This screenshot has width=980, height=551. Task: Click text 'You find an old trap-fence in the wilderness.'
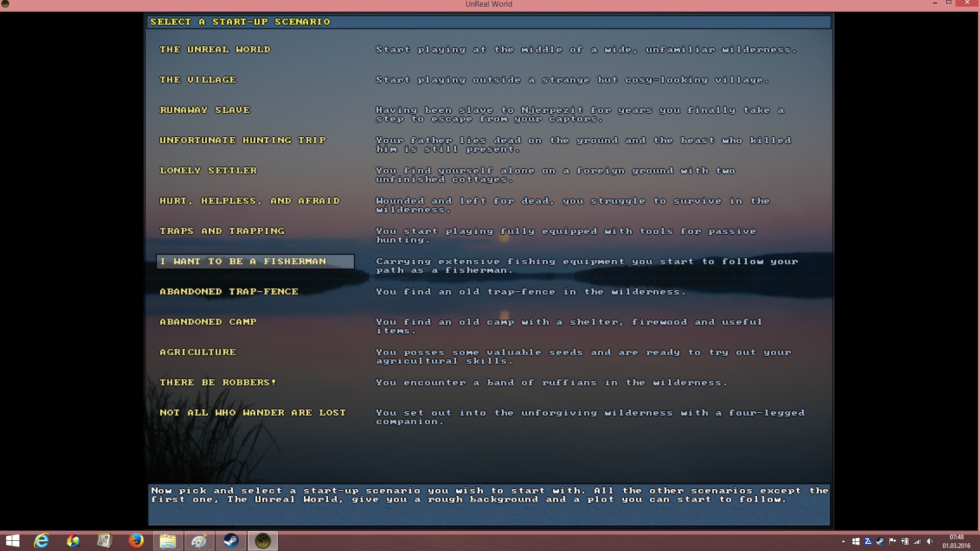(x=531, y=292)
